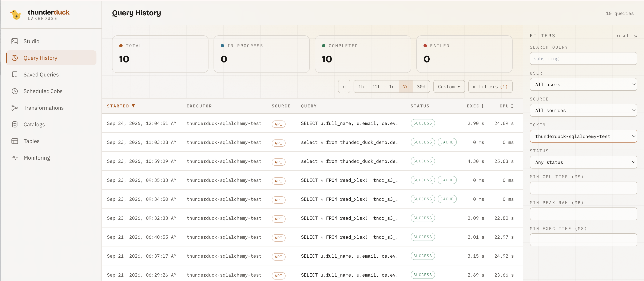Select the 12h time range

(376, 87)
